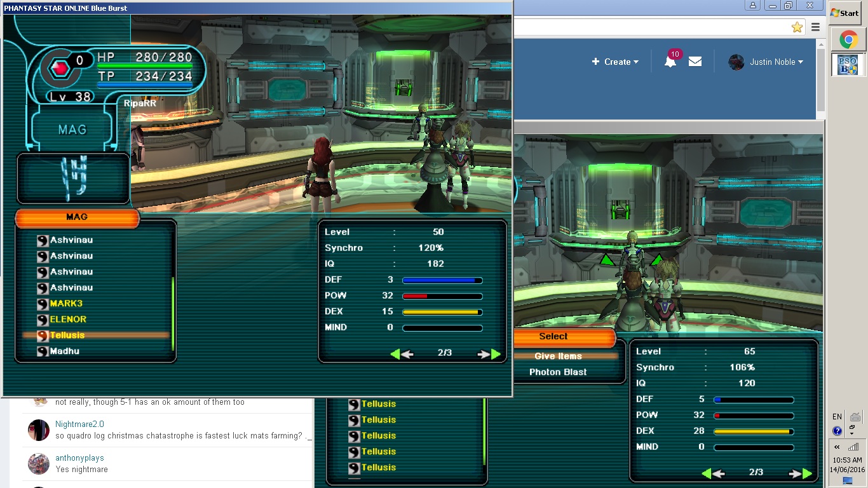Click the 2/3 page indicator in game window

[445, 353]
